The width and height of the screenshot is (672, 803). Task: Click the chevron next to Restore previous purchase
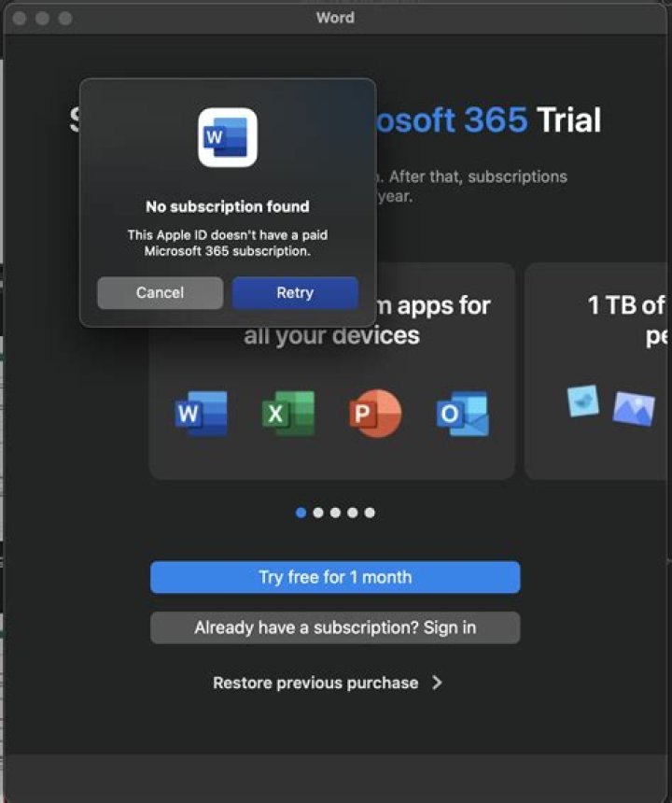coord(437,683)
